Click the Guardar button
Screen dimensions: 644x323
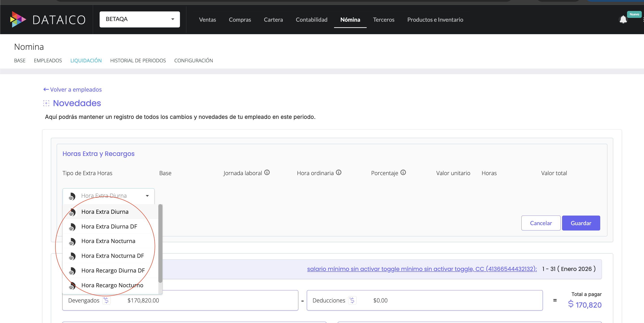581,223
